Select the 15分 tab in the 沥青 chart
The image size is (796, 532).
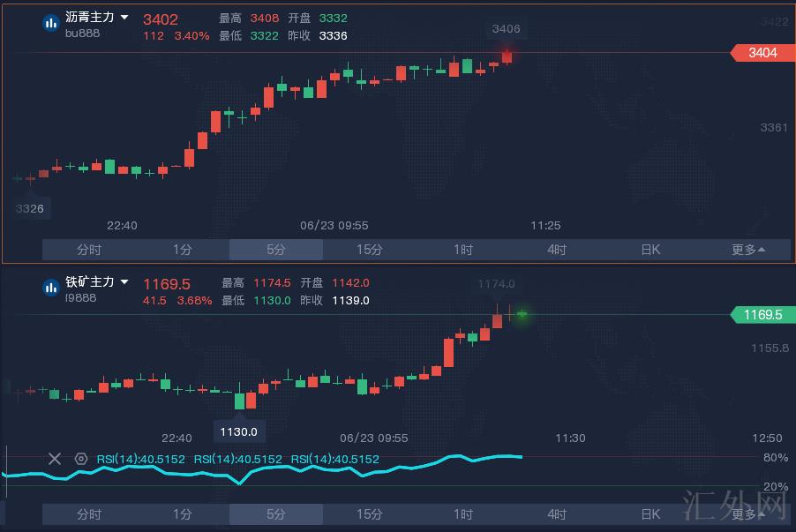coord(369,250)
